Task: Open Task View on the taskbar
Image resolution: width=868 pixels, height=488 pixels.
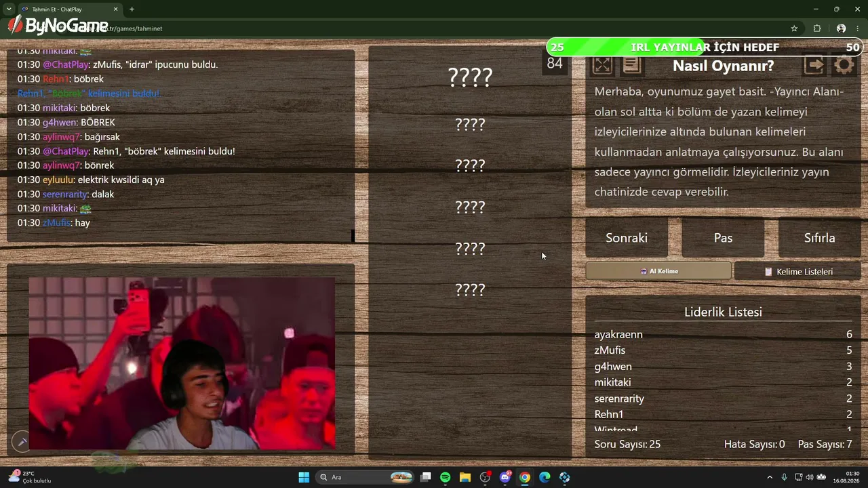Action: coord(425,477)
